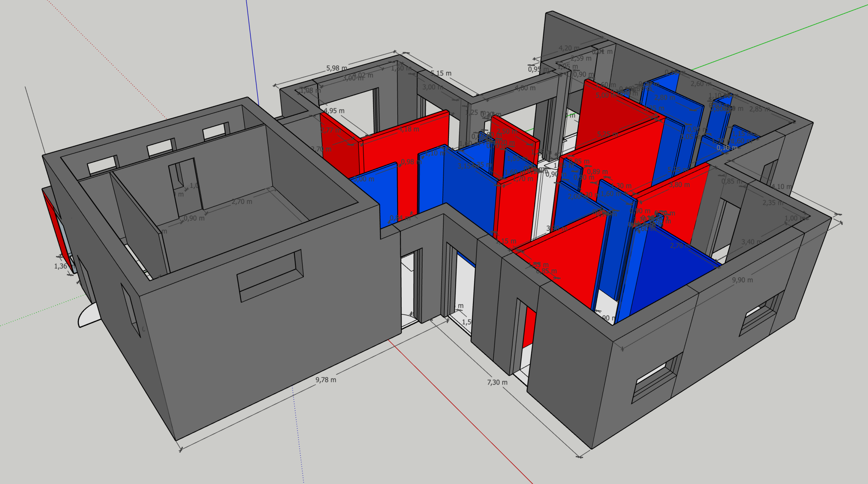Select the 7,30 m dimension text
868x484 pixels.
coord(497,383)
